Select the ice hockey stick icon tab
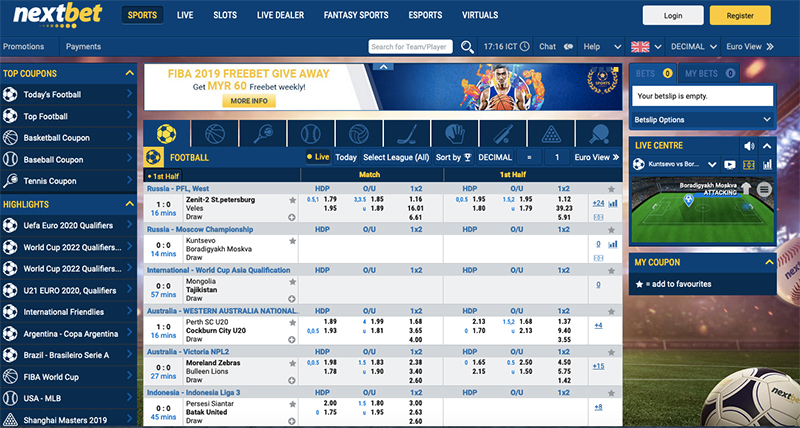The width and height of the screenshot is (800, 428). tap(407, 134)
